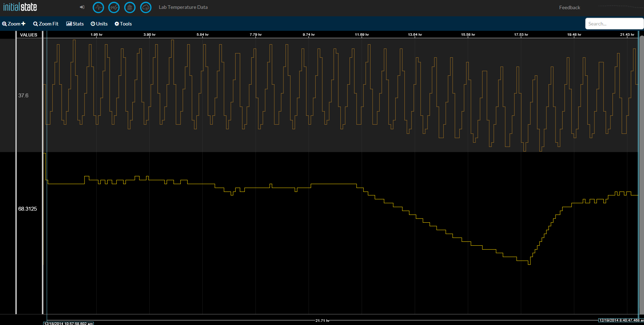Click the Initial State logo
The image size is (644, 325).
(20, 7)
